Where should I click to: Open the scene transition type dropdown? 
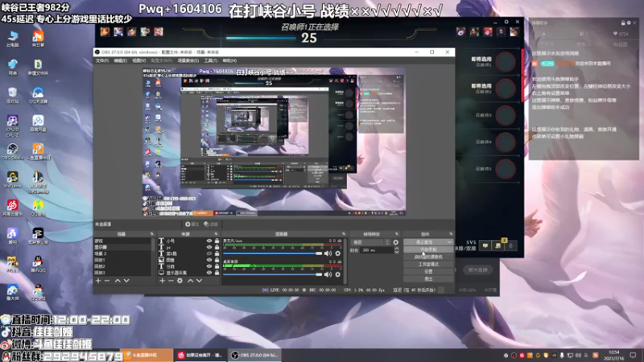click(x=370, y=243)
